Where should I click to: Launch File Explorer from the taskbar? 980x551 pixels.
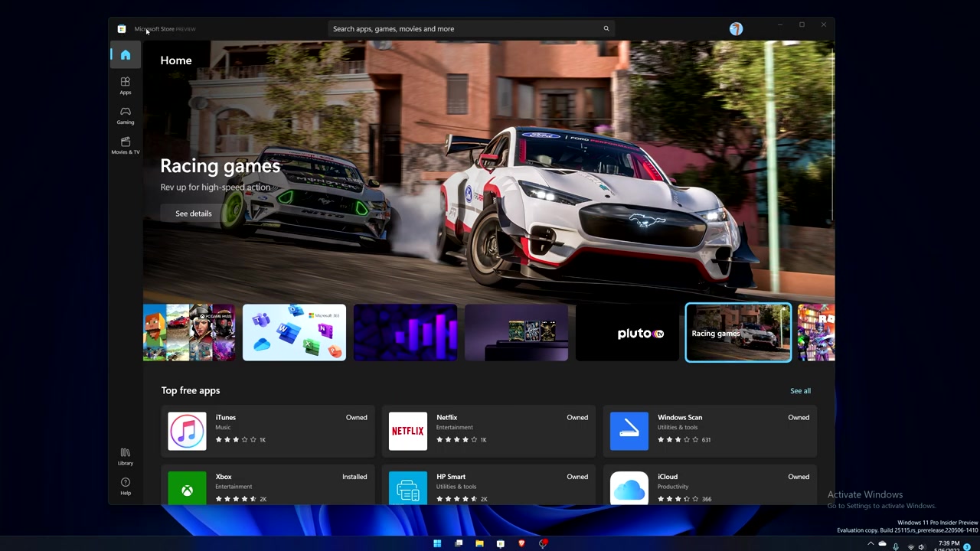tap(479, 543)
